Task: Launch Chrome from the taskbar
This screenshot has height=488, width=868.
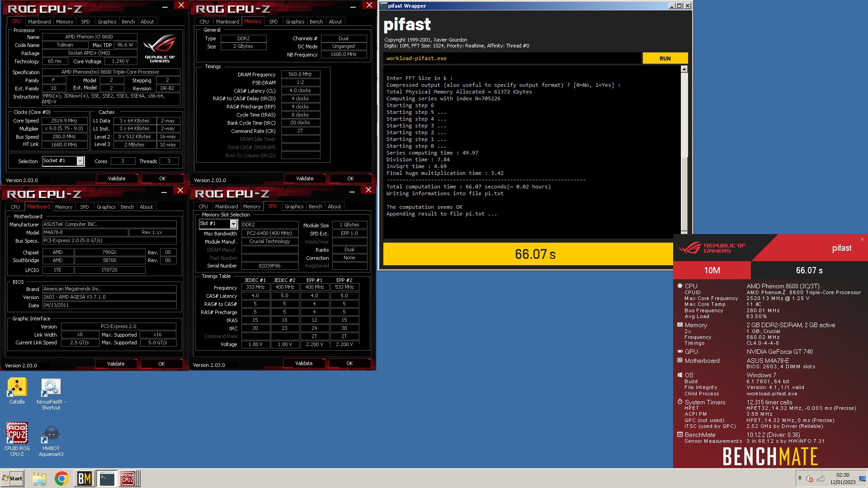Action: click(61, 479)
